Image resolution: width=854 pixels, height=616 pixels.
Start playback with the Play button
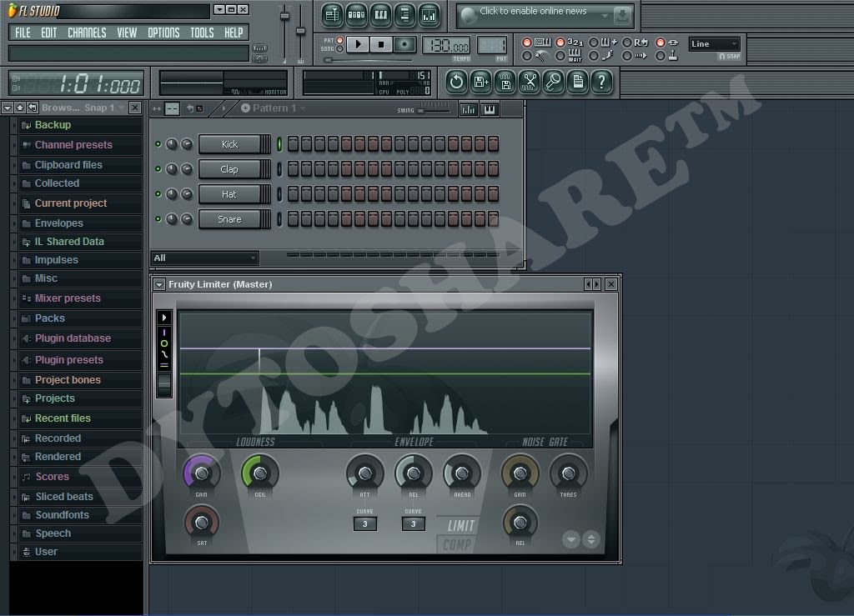(x=358, y=45)
